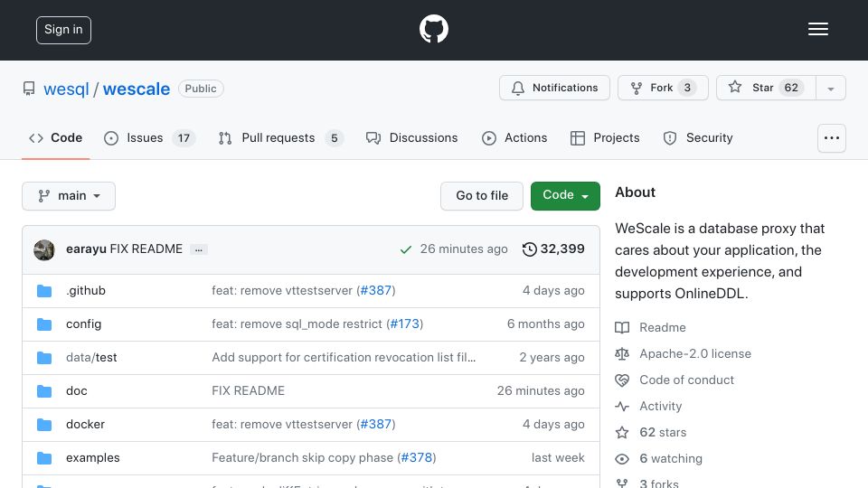Open the data/test folder

pos(91,358)
